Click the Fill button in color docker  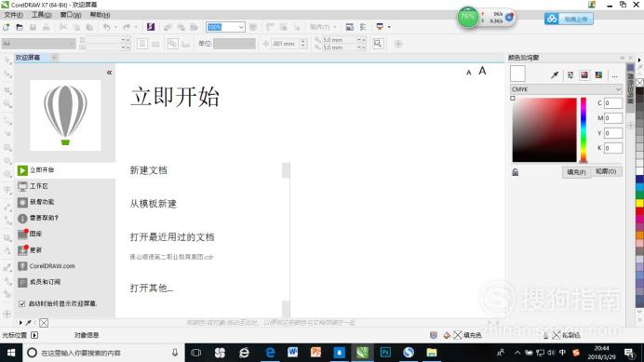576,172
